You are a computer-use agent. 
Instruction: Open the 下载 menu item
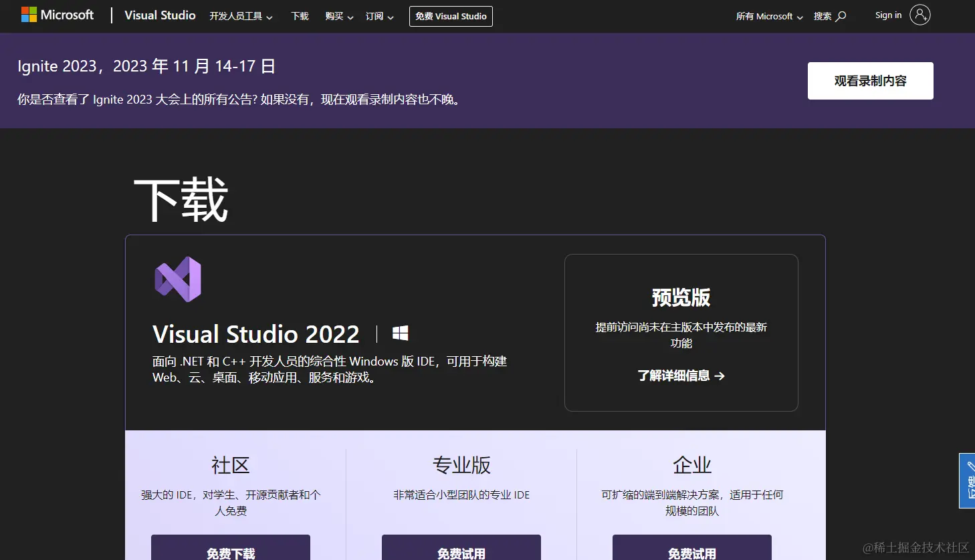point(300,16)
